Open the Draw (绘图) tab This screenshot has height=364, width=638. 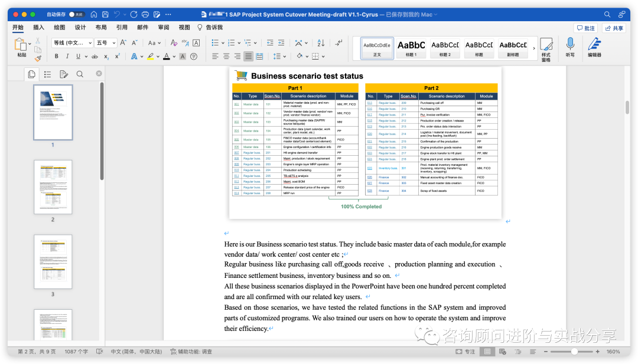60,27
